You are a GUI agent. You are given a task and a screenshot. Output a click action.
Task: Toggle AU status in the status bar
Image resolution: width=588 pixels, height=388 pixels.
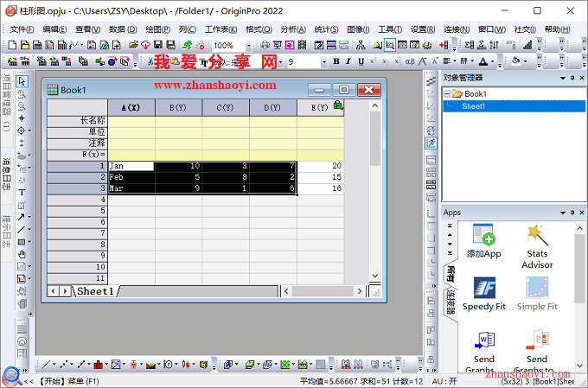pos(444,381)
